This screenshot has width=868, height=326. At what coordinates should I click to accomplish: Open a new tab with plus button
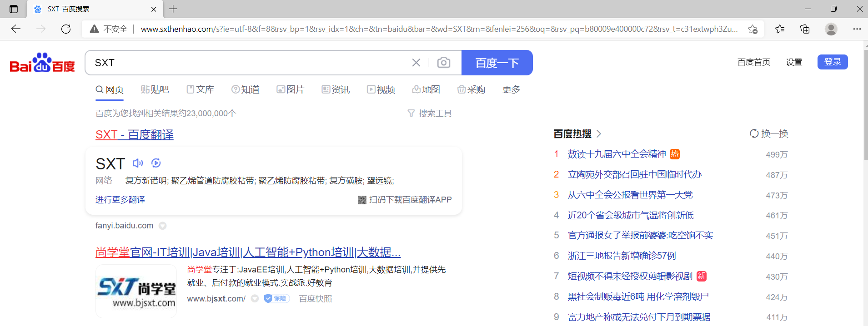[173, 9]
